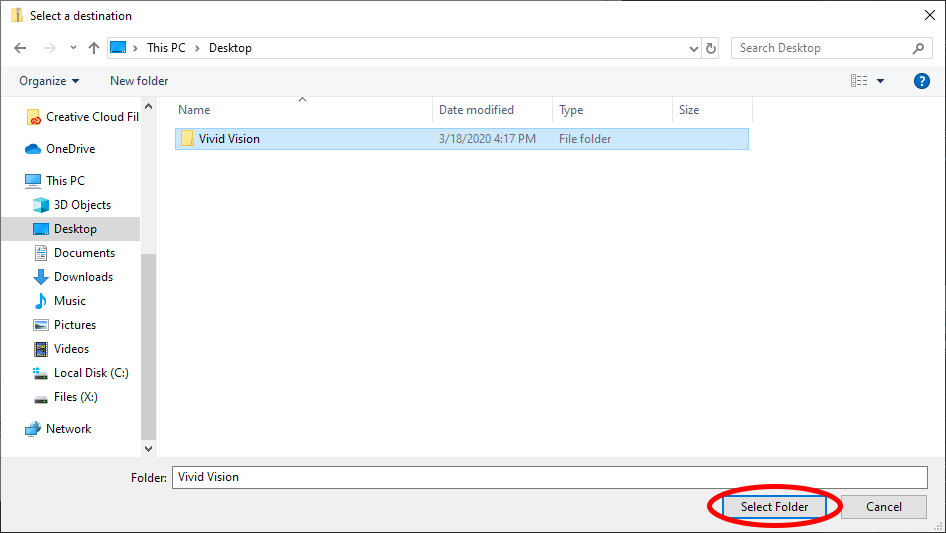
Task: Open Local Disk (C:) in sidebar
Action: click(81, 373)
